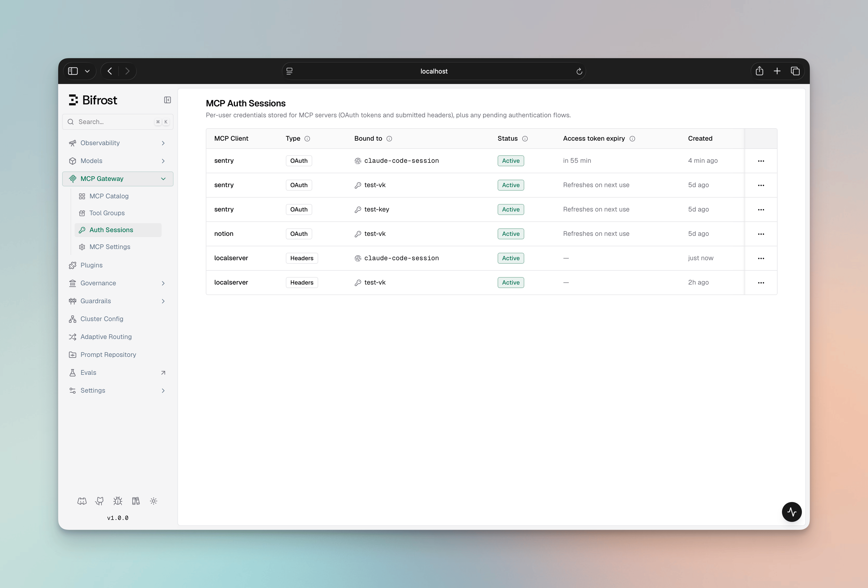Image resolution: width=868 pixels, height=588 pixels.
Task: Open MCP Settings page
Action: point(118,247)
